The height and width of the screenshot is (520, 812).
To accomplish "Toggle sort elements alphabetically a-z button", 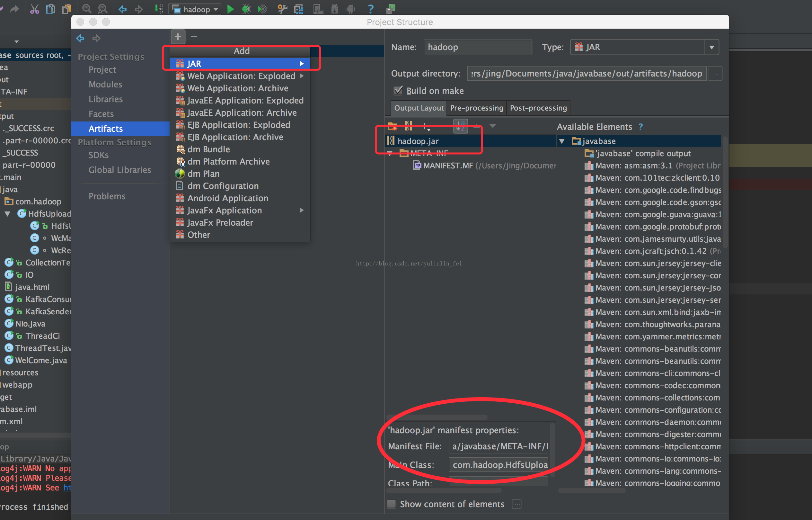I will (x=461, y=126).
